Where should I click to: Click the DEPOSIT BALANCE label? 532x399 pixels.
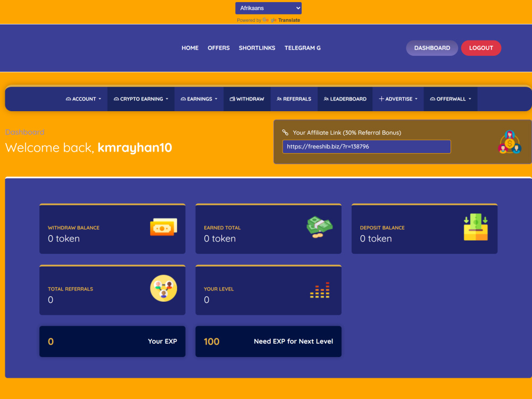tap(382, 228)
